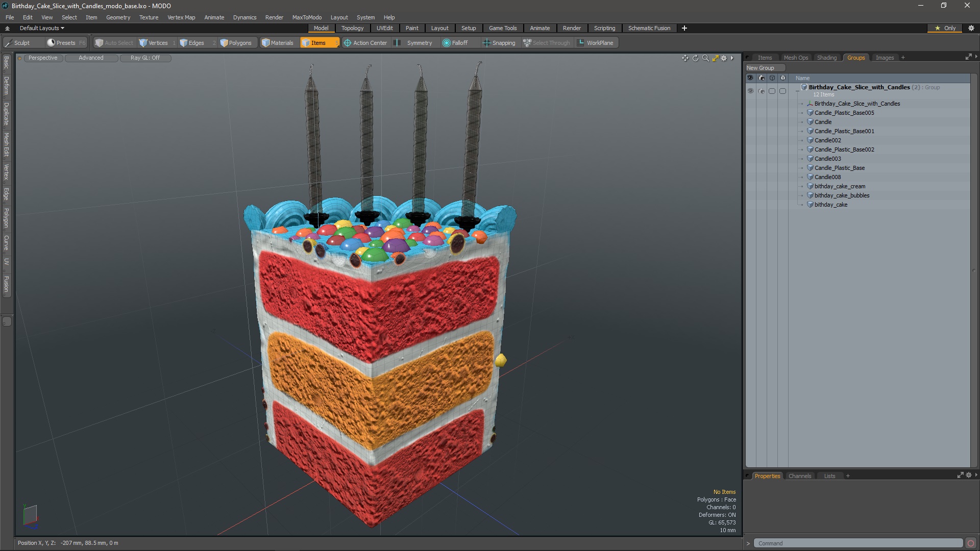Toggle Auto Select mode
Image resolution: width=980 pixels, height=551 pixels.
(114, 43)
